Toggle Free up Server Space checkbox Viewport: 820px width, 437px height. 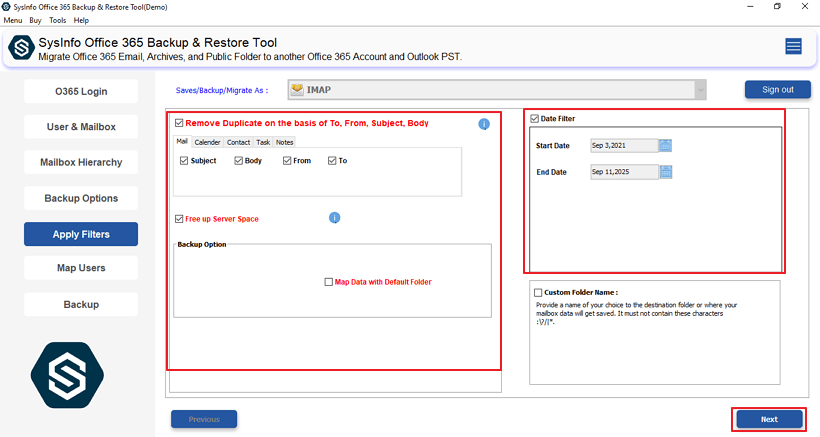(x=179, y=218)
